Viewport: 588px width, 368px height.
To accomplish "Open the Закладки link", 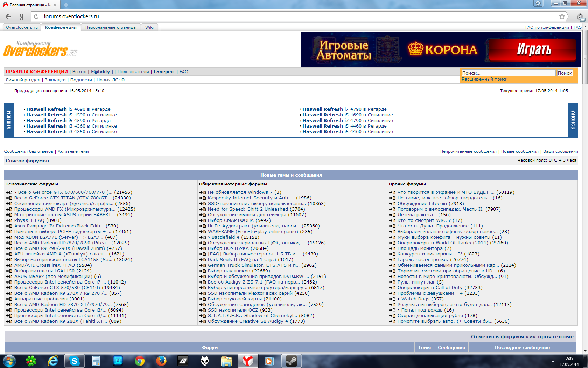I will click(x=55, y=80).
